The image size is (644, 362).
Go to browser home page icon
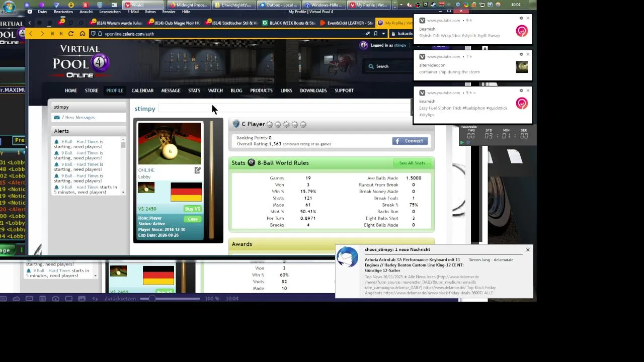click(x=83, y=34)
